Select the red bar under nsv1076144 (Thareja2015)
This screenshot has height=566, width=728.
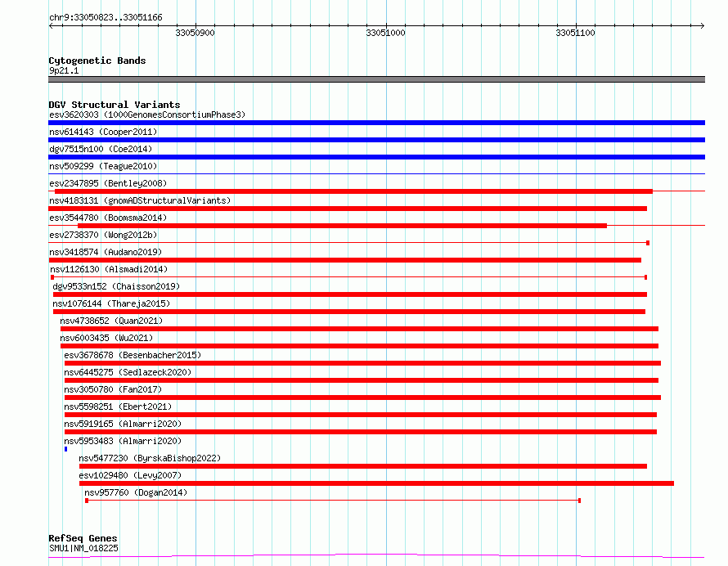pos(349,312)
